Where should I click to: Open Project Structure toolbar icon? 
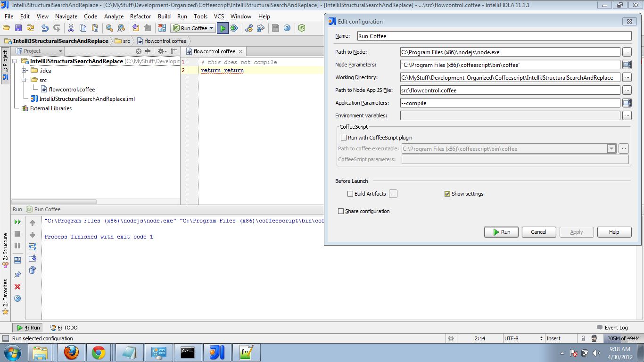click(260, 28)
